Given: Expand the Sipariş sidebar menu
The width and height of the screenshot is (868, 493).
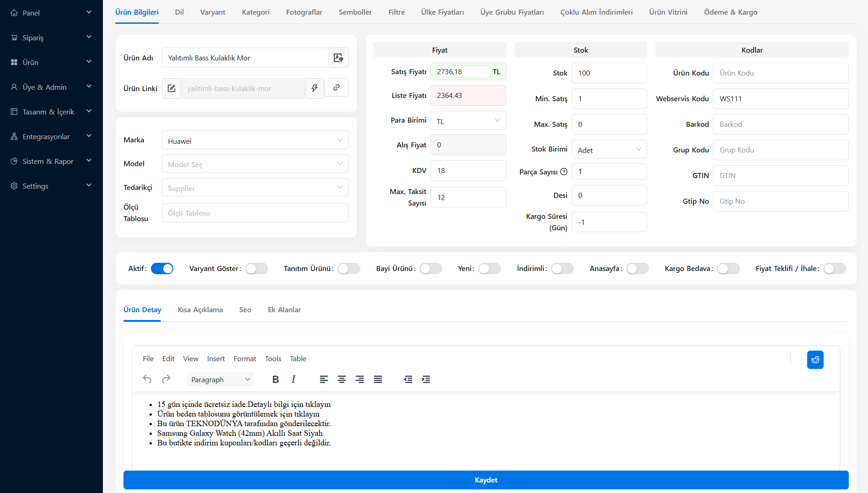Looking at the screenshot, I should coord(51,38).
